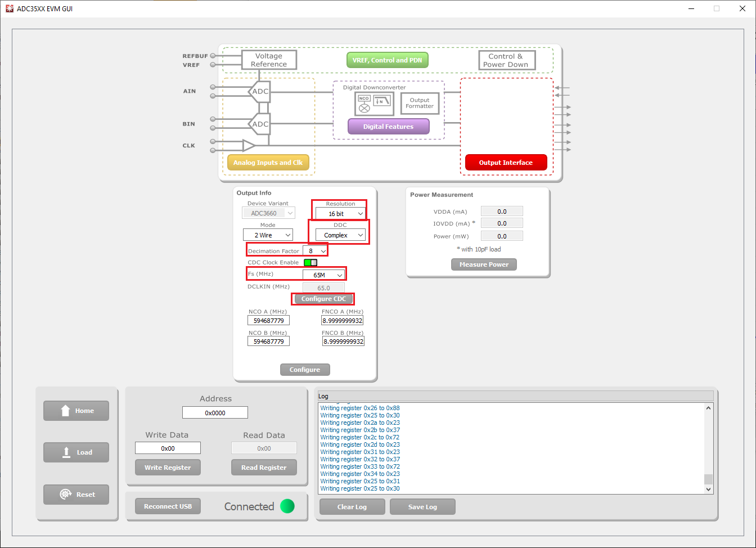Open the Mode dropdown set to 2 Wire
The width and height of the screenshot is (756, 548).
tap(268, 235)
